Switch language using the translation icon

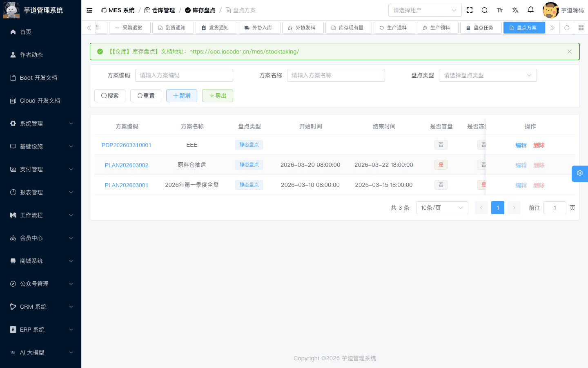pos(515,10)
